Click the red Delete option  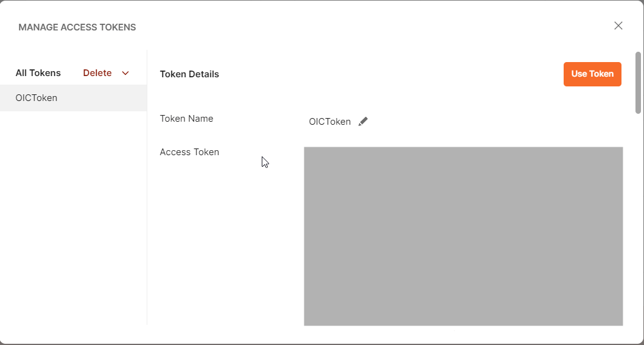coord(97,73)
